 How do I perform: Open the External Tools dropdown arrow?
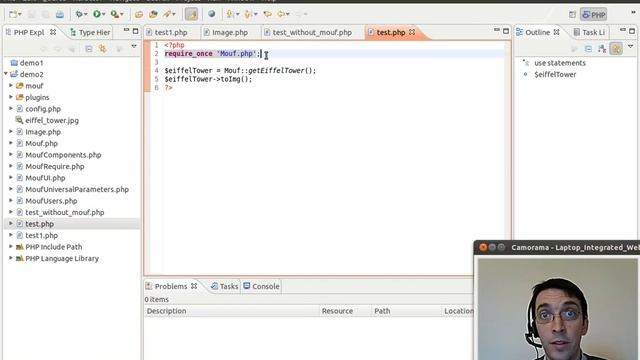click(x=122, y=14)
